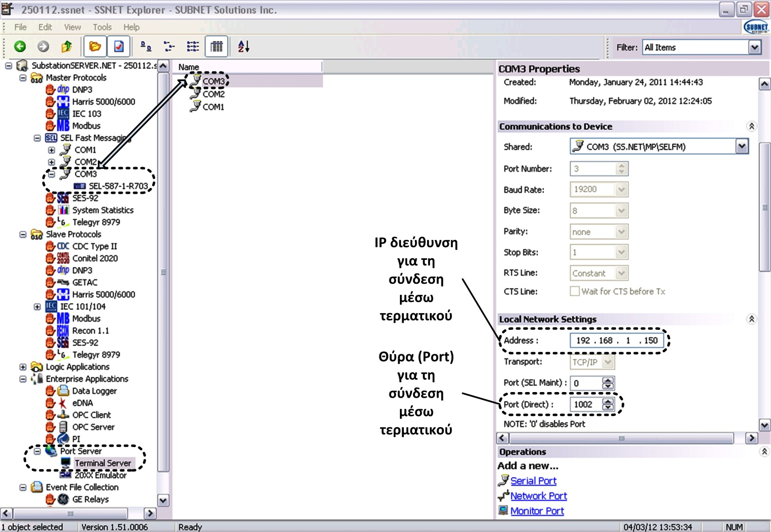The width and height of the screenshot is (771, 532).
Task: Select COM1 in the Name list
Action: 214,107
